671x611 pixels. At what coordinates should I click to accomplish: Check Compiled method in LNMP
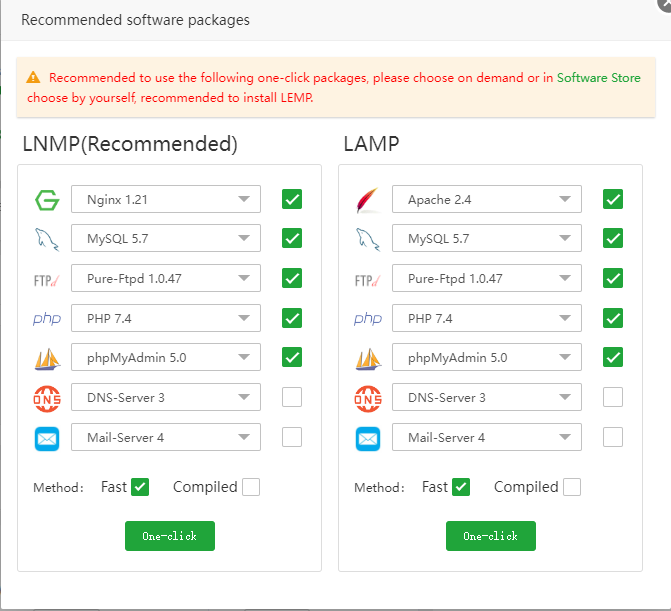point(251,487)
